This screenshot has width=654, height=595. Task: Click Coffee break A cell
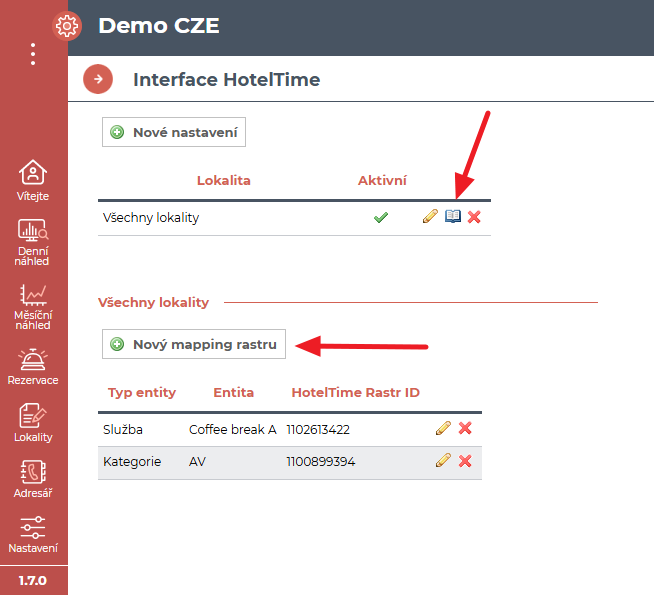(x=233, y=429)
